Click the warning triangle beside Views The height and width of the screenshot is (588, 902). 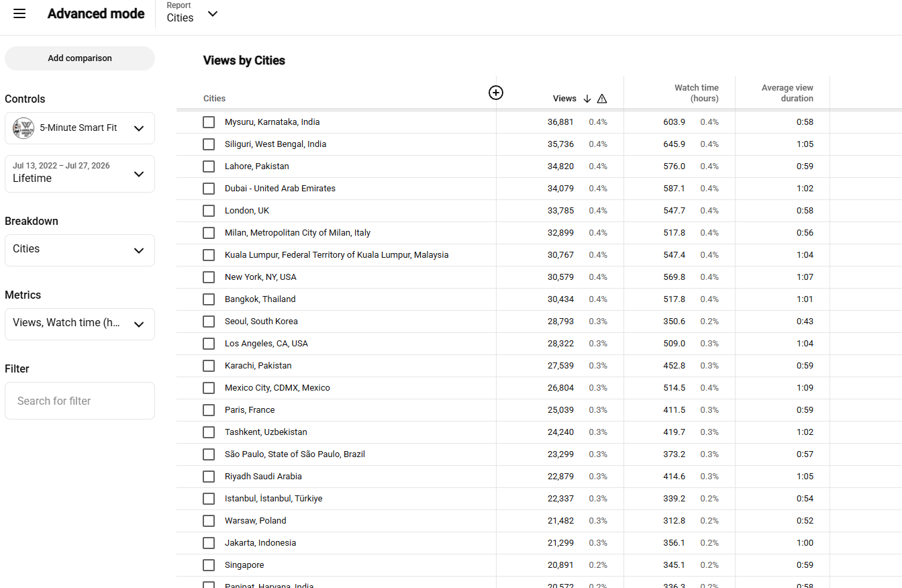tap(602, 99)
